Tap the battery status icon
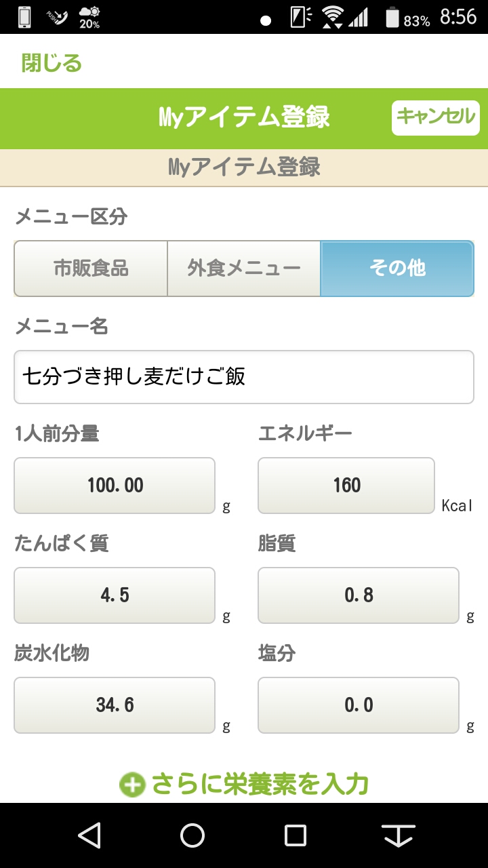Screen dimensions: 488x868 point(392,18)
